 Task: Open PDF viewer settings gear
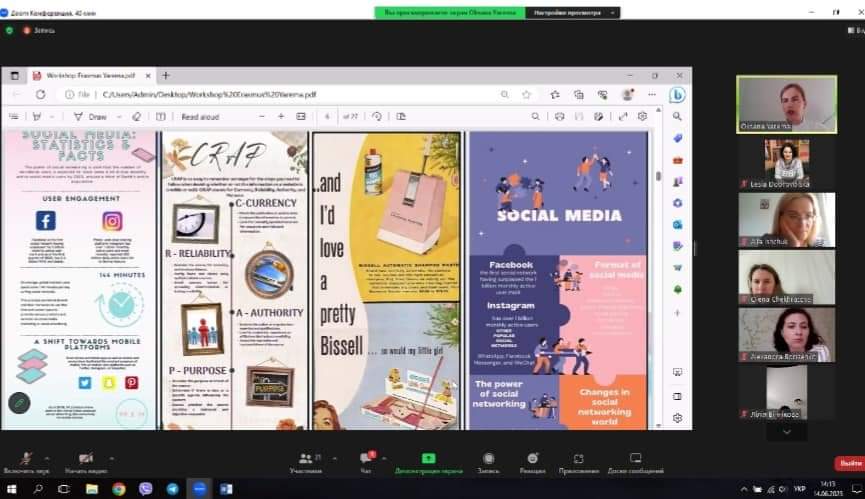(x=642, y=116)
